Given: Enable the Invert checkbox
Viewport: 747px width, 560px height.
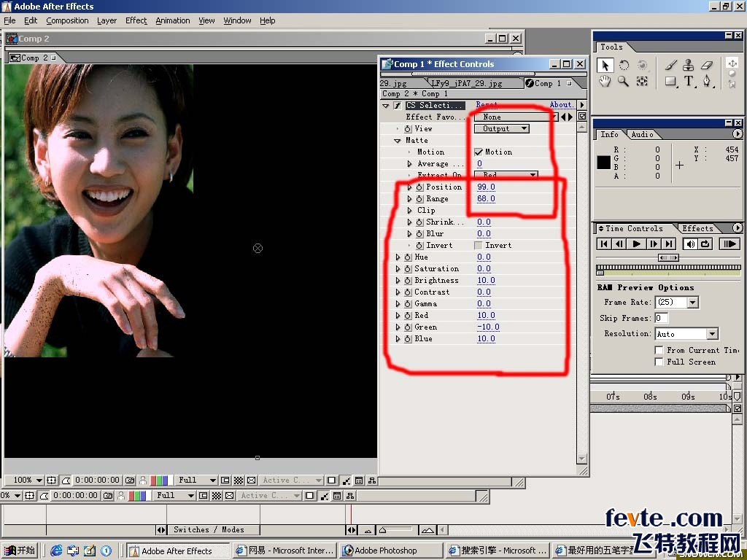Looking at the screenshot, I should pyautogui.click(x=479, y=246).
